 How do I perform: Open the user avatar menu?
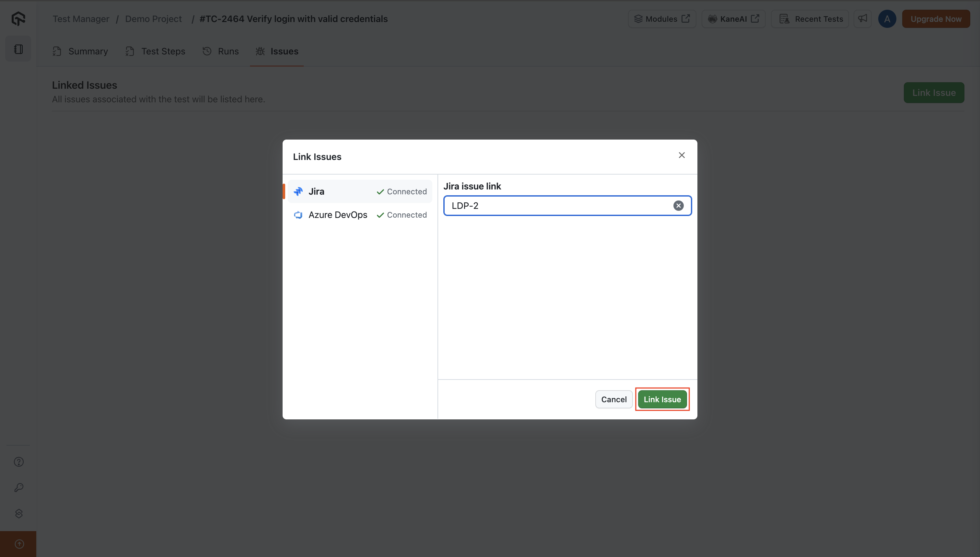pos(887,18)
